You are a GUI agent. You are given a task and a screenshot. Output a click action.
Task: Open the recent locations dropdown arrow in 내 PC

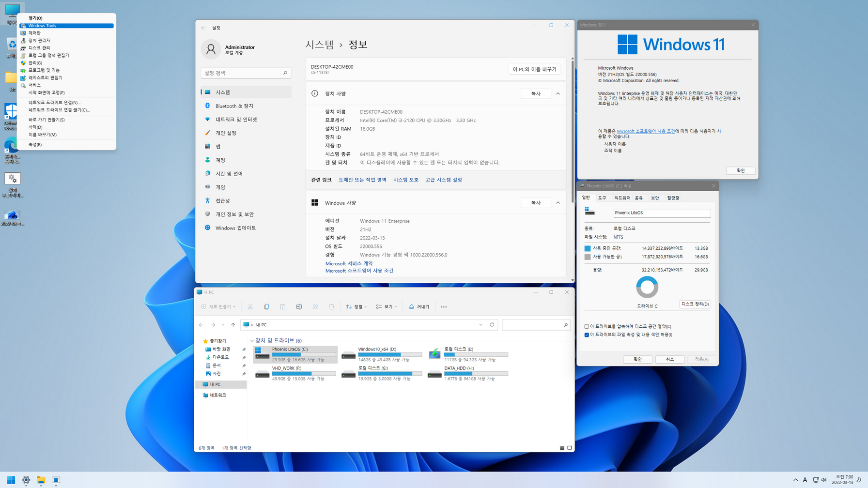click(x=223, y=325)
